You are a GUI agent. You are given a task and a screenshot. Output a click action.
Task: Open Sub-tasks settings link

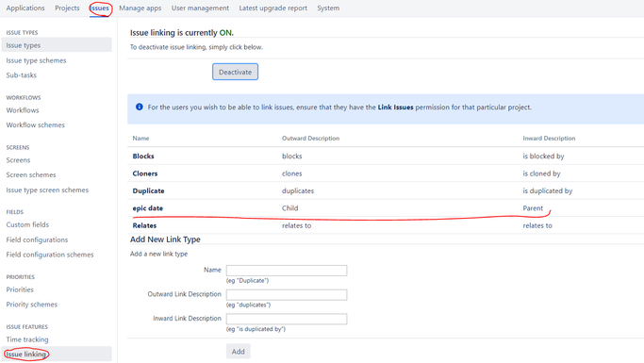tap(22, 75)
